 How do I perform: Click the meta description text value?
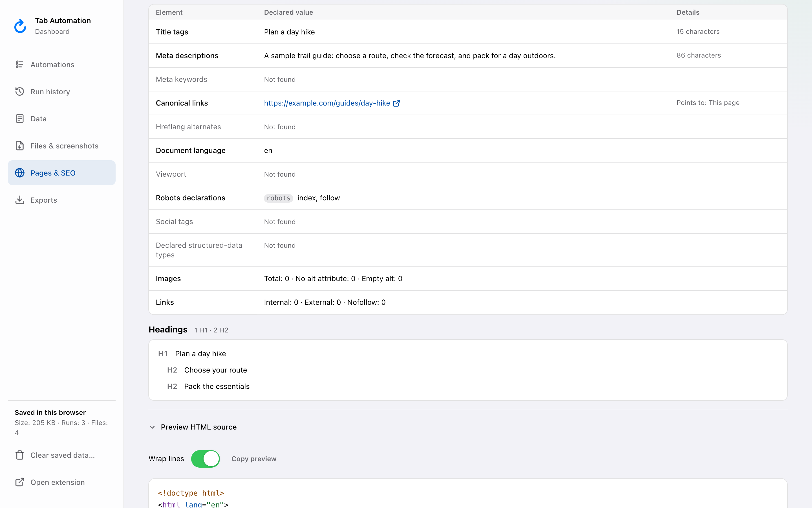pyautogui.click(x=410, y=55)
